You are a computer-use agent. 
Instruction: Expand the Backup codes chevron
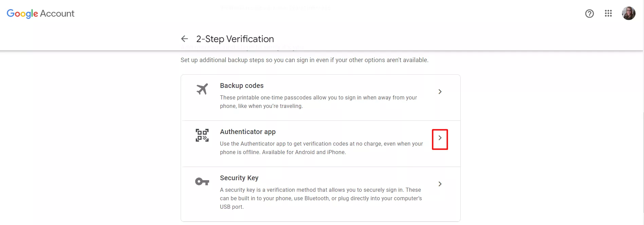click(x=440, y=92)
